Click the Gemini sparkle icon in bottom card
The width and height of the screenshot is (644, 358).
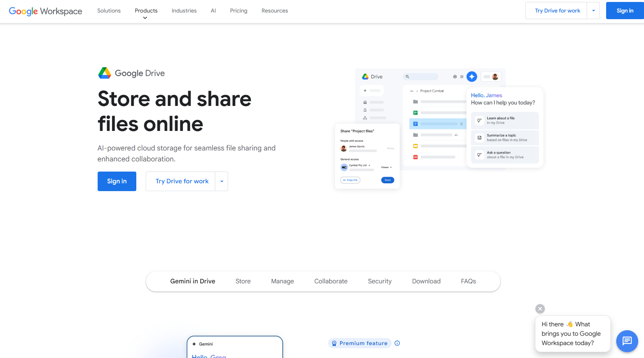point(194,344)
